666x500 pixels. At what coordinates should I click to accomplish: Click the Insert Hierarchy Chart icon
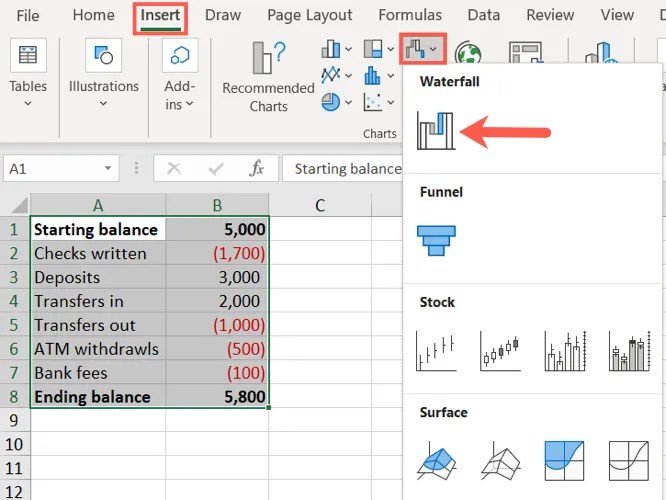(373, 49)
